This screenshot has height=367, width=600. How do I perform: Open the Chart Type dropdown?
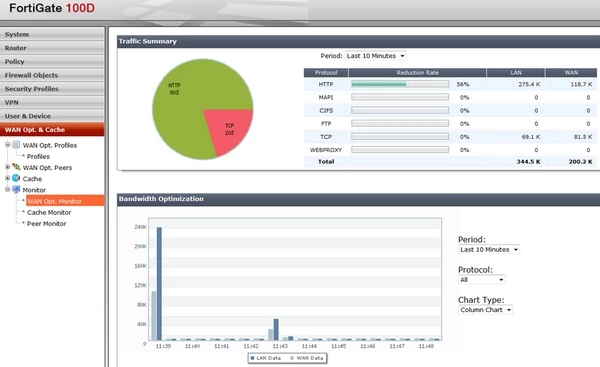(x=485, y=310)
